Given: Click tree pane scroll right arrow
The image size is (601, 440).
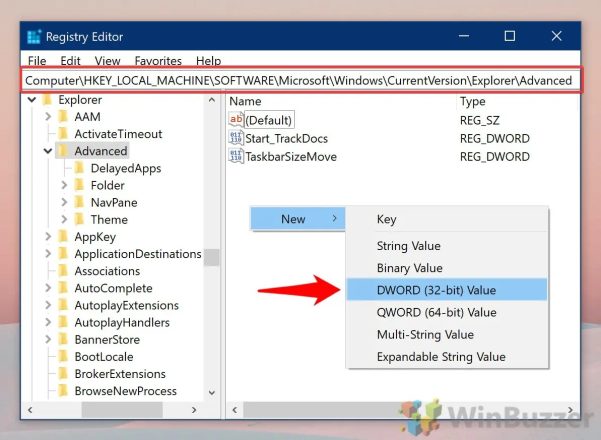Looking at the screenshot, I should tap(194, 410).
